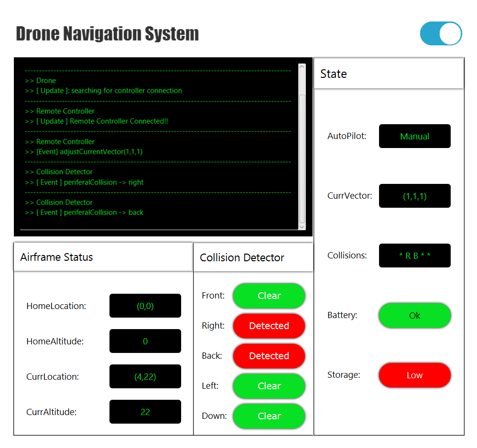The width and height of the screenshot is (477, 448).
Task: Select the Left Clear collision button
Action: coord(269,386)
